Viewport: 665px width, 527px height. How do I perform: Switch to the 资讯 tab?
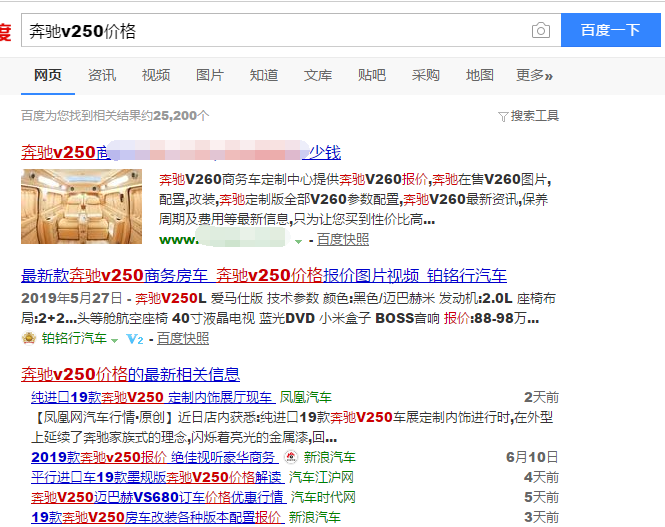pos(102,75)
